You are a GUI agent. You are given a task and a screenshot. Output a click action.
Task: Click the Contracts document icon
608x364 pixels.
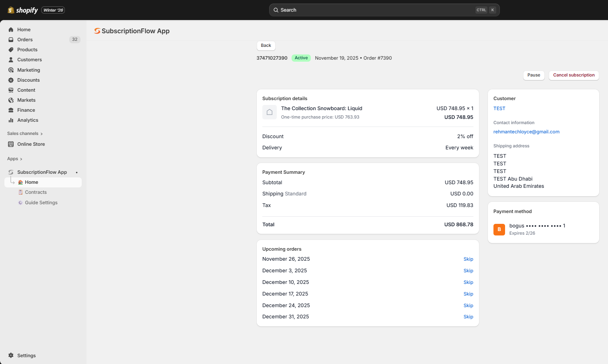click(20, 192)
